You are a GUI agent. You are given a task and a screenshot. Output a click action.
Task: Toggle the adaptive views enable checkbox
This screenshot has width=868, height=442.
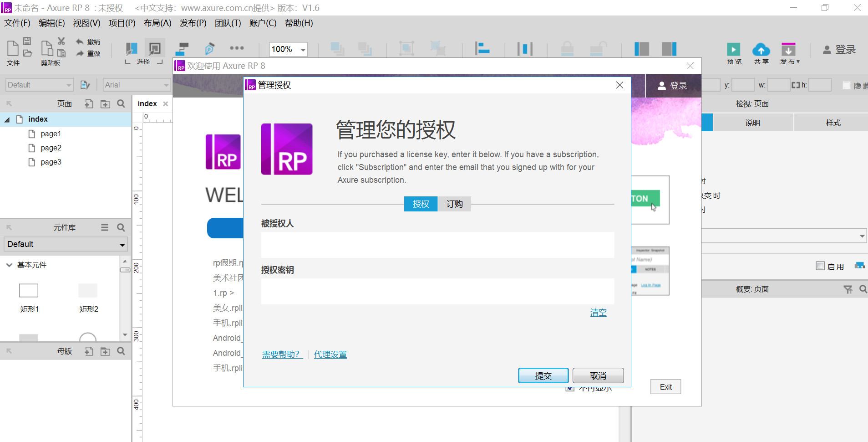[820, 266]
